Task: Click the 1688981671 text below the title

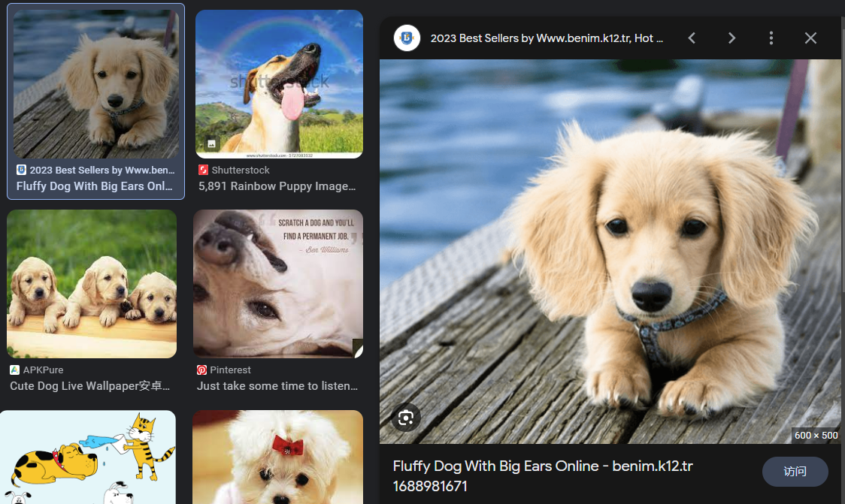Action: coord(430,486)
